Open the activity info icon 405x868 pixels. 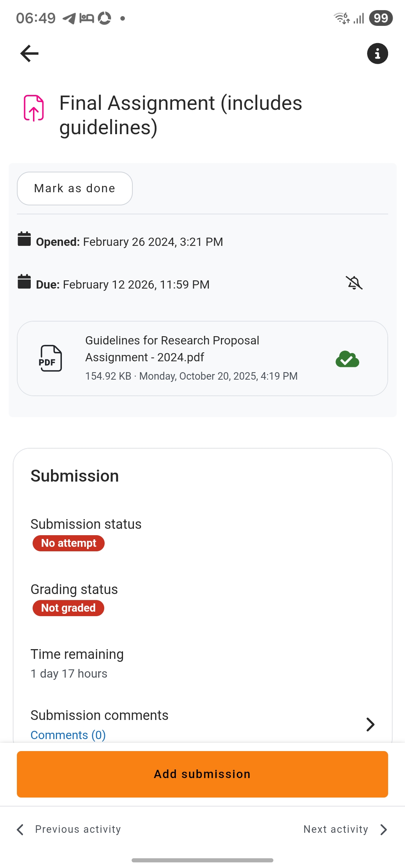[377, 54]
